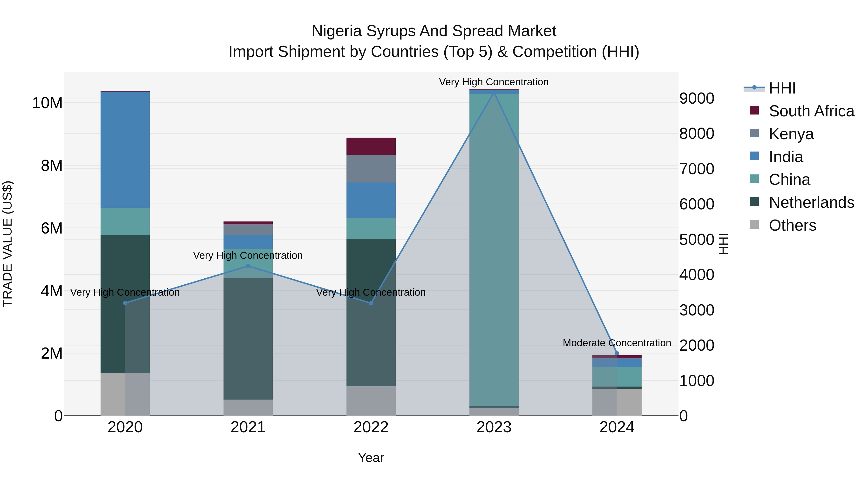The image size is (868, 488).
Task: Click the Others grey legend swatch
Action: click(754, 225)
